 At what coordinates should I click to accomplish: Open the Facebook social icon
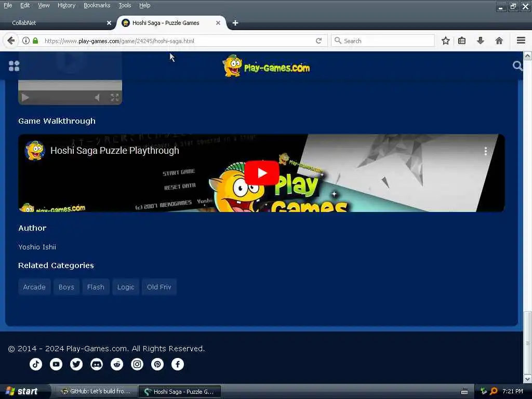coord(178,364)
